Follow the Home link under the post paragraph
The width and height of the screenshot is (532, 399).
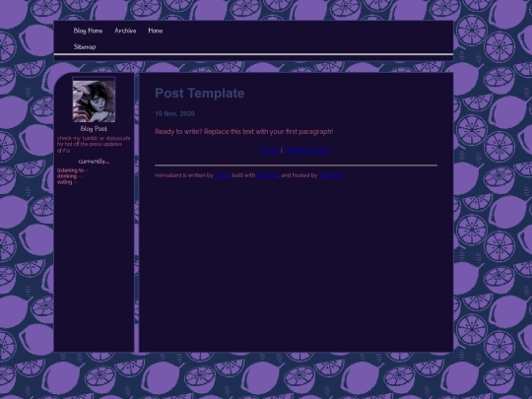point(270,151)
